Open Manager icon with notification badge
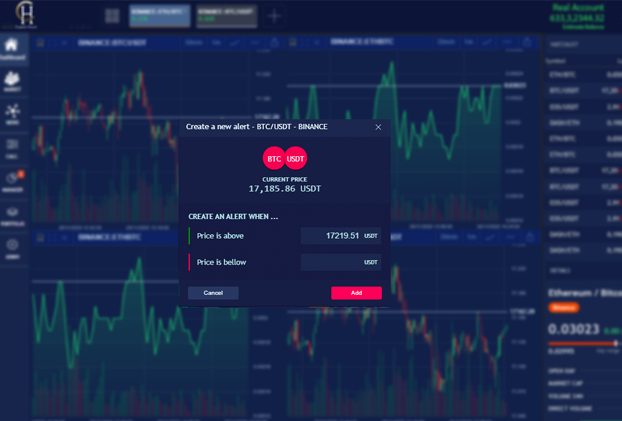Viewport: 622px width, 421px height. (12, 181)
